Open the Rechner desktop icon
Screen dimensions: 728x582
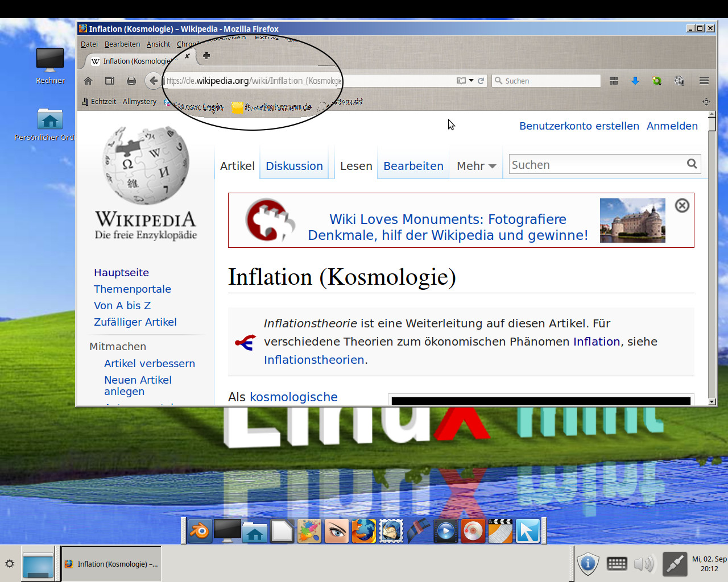click(50, 66)
